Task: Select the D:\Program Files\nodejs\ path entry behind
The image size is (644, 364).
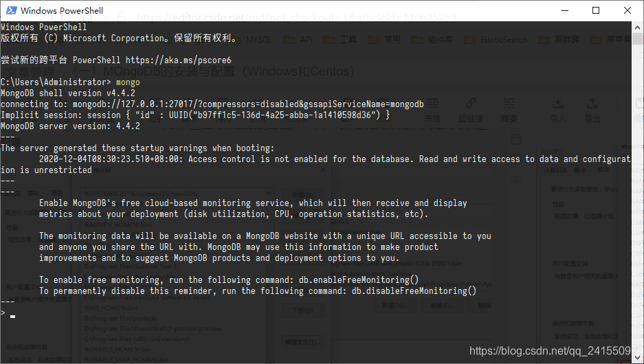Action: coord(120,319)
